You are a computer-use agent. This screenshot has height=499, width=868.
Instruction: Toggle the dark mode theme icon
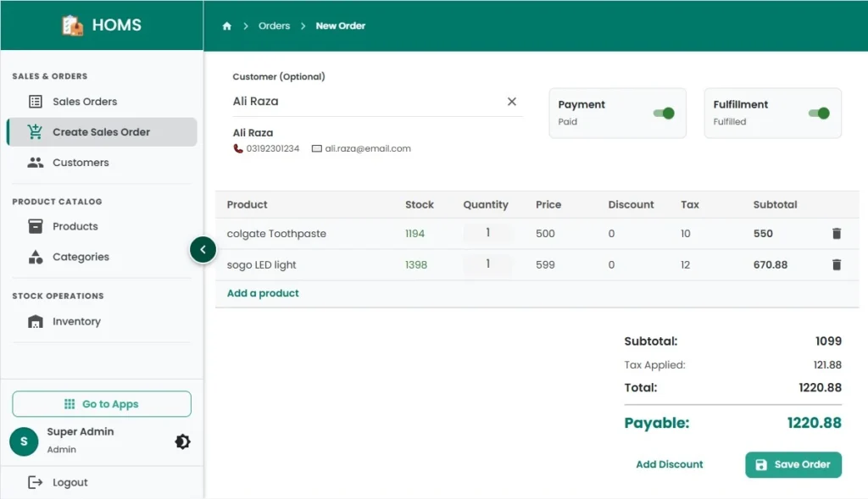pyautogui.click(x=182, y=441)
